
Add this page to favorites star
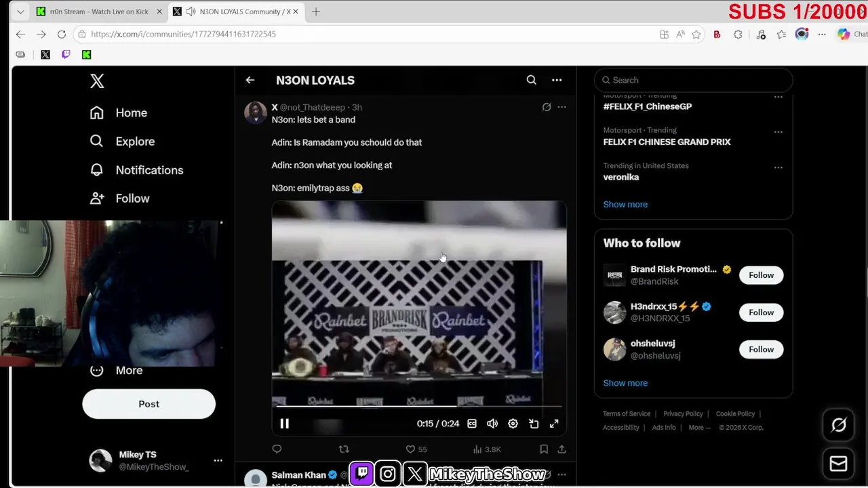pyautogui.click(x=696, y=35)
